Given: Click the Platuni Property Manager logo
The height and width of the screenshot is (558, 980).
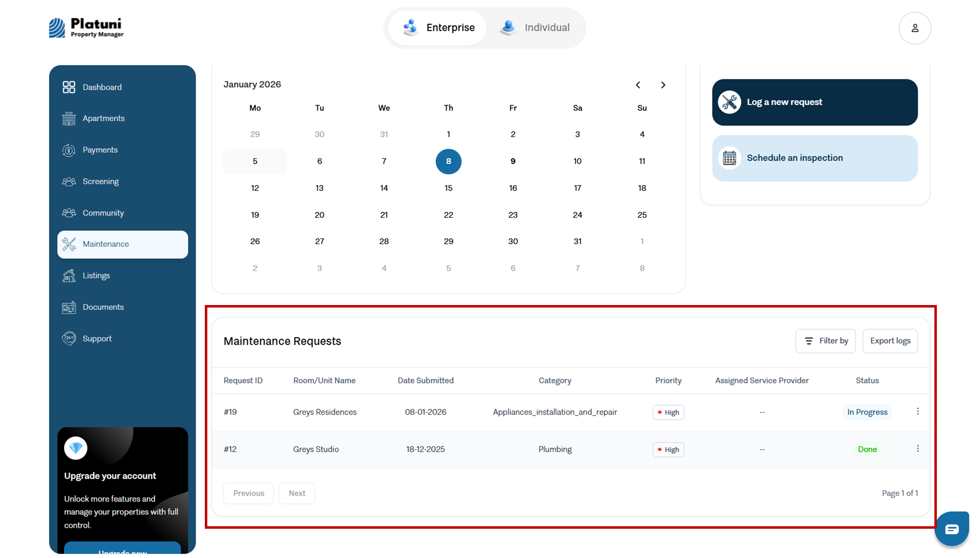Looking at the screenshot, I should pos(86,28).
